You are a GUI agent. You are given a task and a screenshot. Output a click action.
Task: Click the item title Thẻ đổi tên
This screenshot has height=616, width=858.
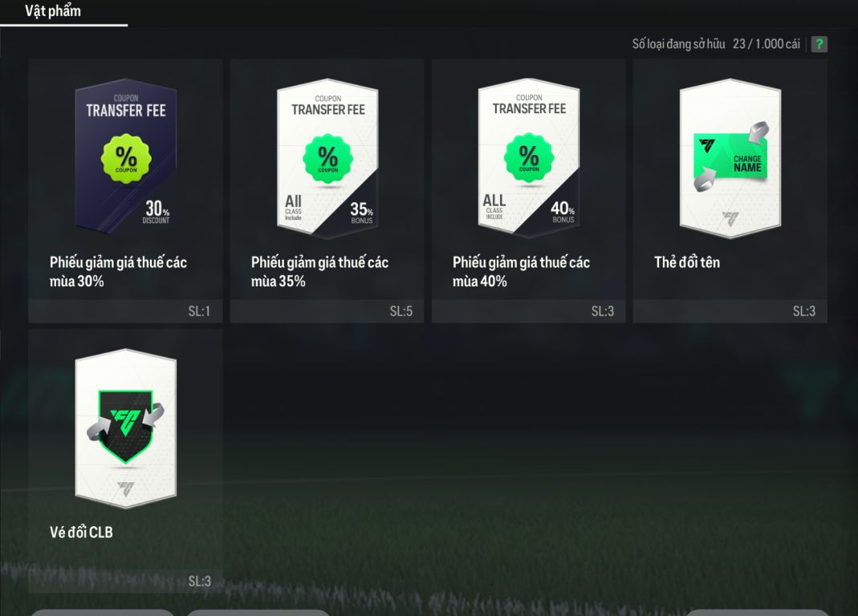[x=687, y=262]
